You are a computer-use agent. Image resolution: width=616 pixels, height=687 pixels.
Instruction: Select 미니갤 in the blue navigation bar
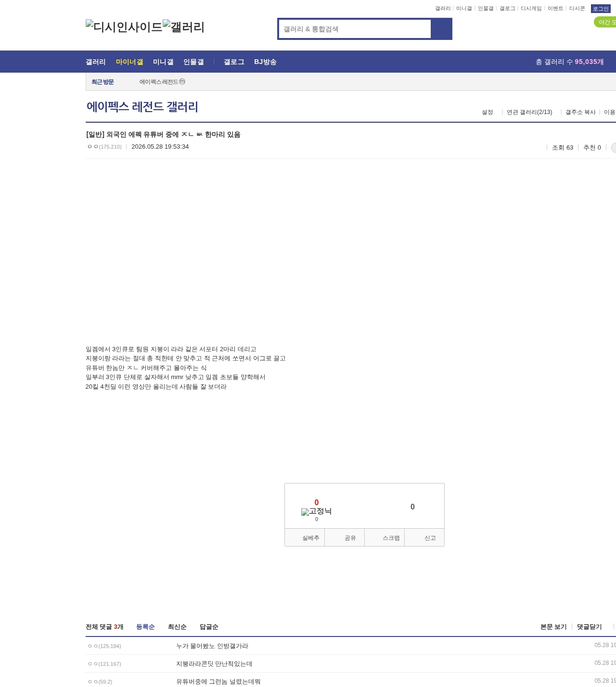pyautogui.click(x=163, y=62)
